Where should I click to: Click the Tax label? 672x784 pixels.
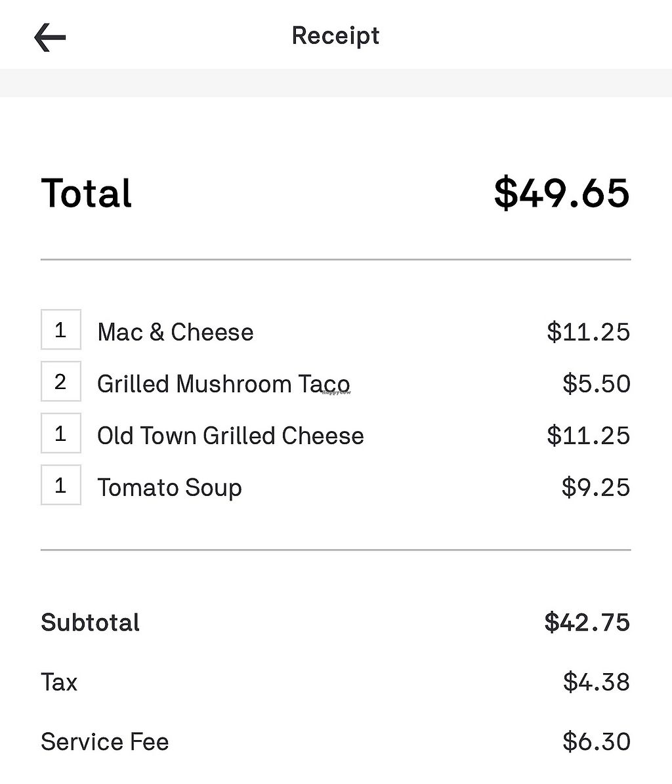pyautogui.click(x=59, y=682)
